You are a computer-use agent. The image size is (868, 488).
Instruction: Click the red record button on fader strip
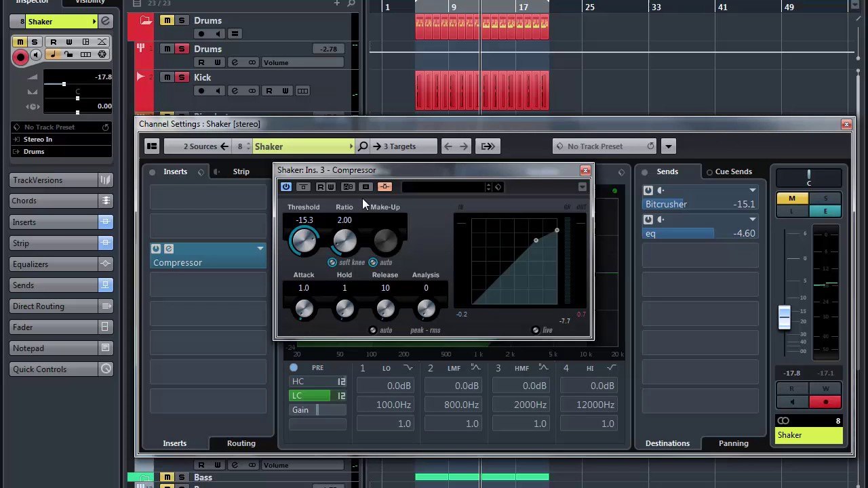click(825, 402)
